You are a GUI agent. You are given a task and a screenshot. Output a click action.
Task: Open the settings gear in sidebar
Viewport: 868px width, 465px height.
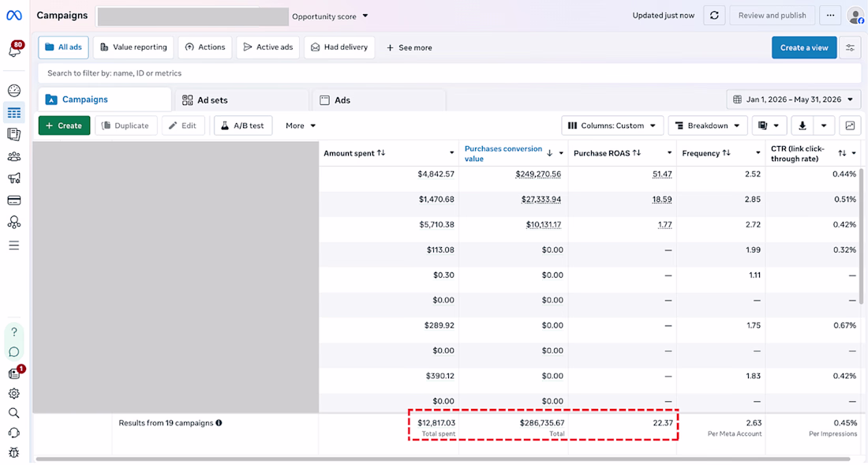point(14,394)
